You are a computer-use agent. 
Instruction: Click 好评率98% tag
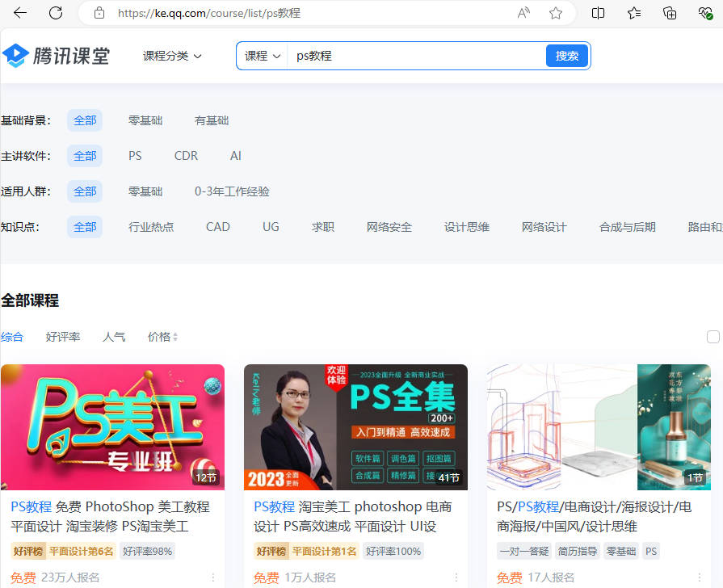(148, 551)
